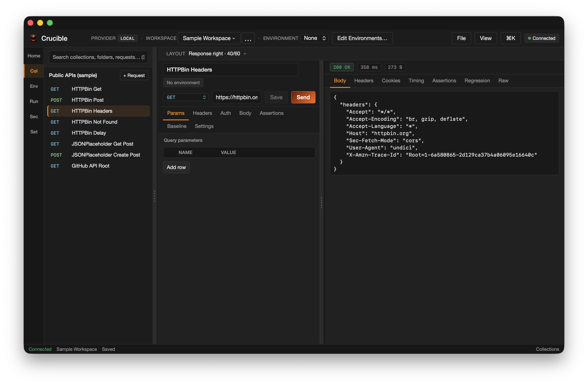Click the Crucible app logo icon
Screen dimensions: 588x385
coord(33,38)
